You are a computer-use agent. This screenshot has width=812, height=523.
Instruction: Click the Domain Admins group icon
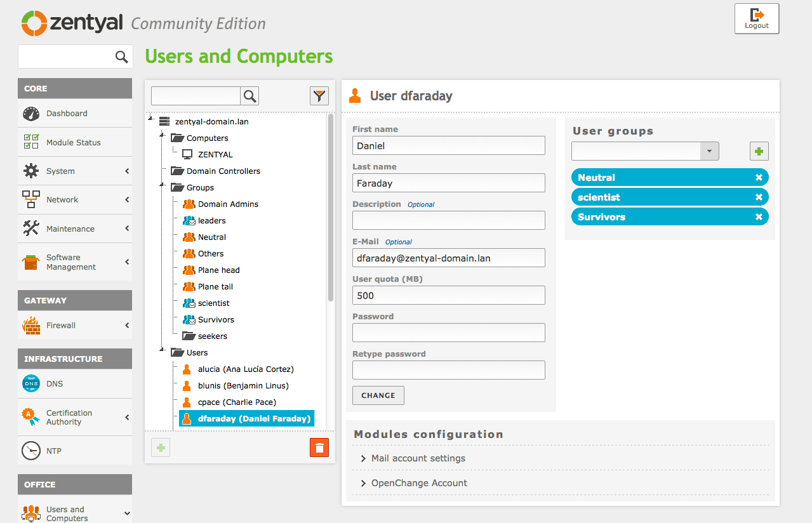pyautogui.click(x=189, y=204)
